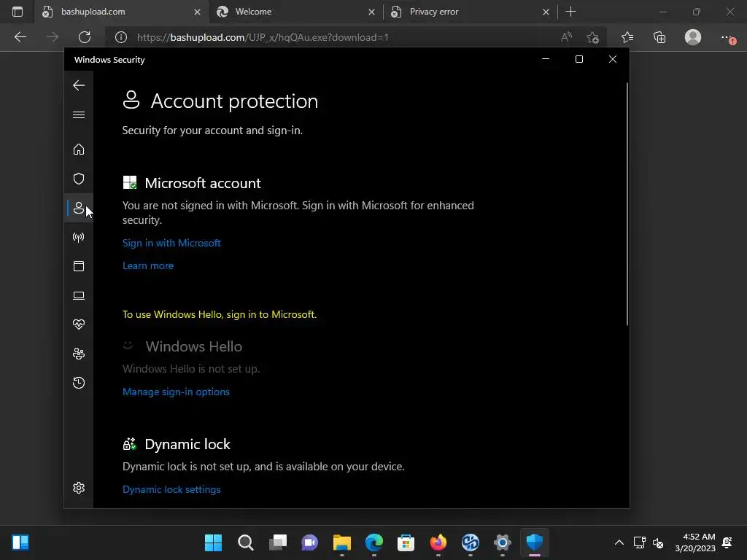747x560 pixels.
Task: Close the Windows Security window
Action: (613, 59)
